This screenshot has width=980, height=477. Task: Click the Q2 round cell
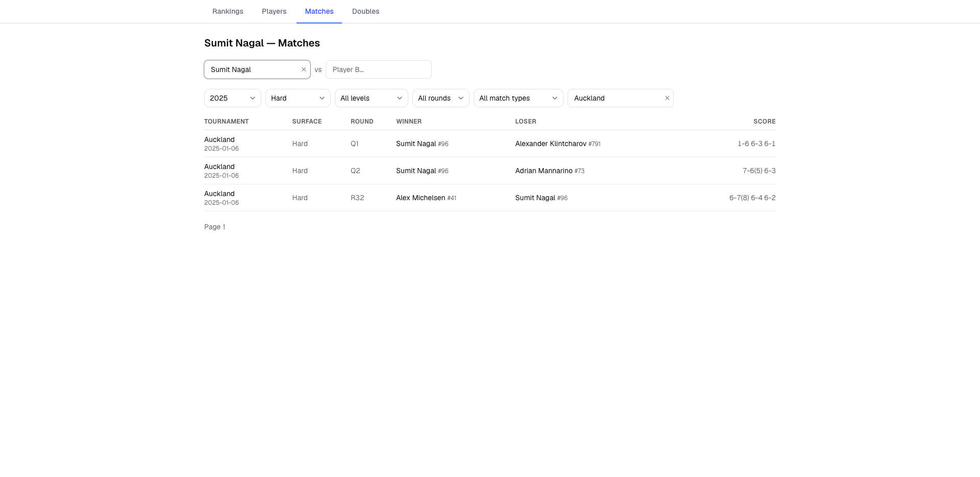click(x=355, y=171)
